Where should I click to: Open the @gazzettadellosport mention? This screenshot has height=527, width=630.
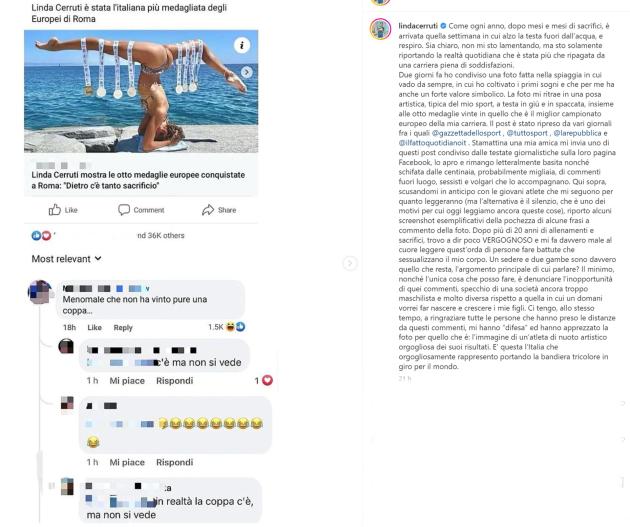tap(466, 133)
